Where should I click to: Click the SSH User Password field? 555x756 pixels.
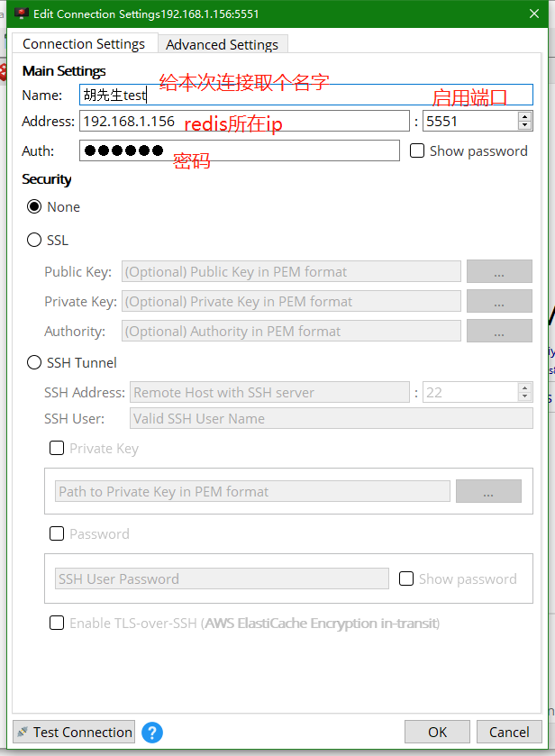tap(222, 578)
